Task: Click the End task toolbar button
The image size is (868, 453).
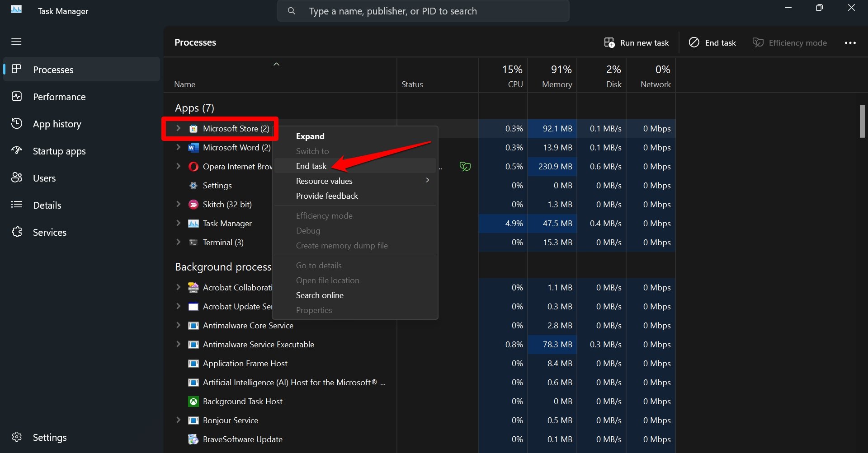Action: 712,42
